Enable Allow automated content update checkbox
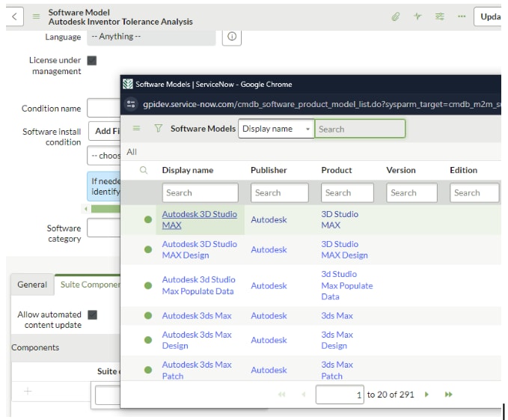Image resolution: width=508 pixels, height=420 pixels. coord(92,315)
